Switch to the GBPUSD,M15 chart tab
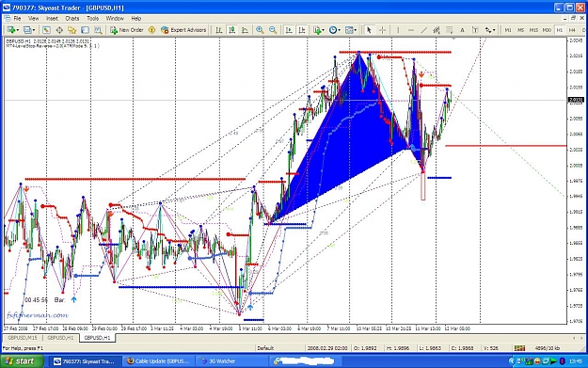Image resolution: width=588 pixels, height=368 pixels. tap(23, 338)
